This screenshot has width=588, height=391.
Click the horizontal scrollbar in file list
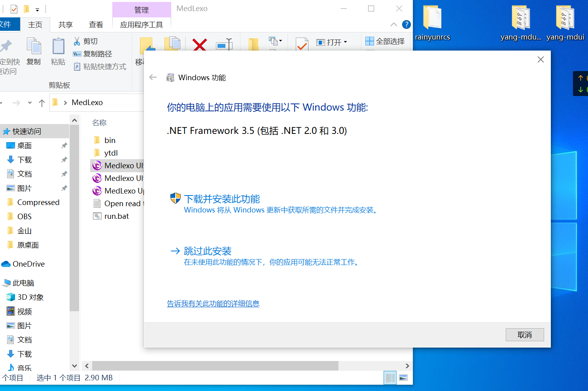click(215, 366)
